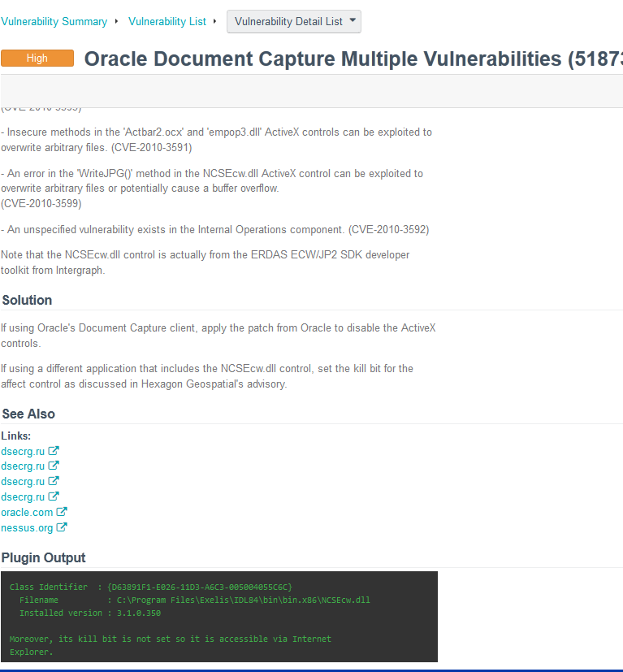The width and height of the screenshot is (623, 672).
Task: Click external-link icon beside second dsecrg.ru
Action: pyautogui.click(x=54, y=466)
